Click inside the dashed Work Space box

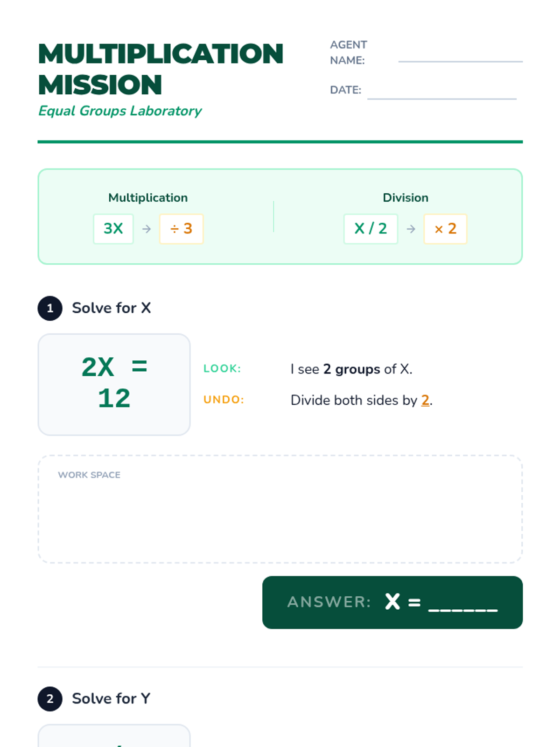tap(280, 514)
